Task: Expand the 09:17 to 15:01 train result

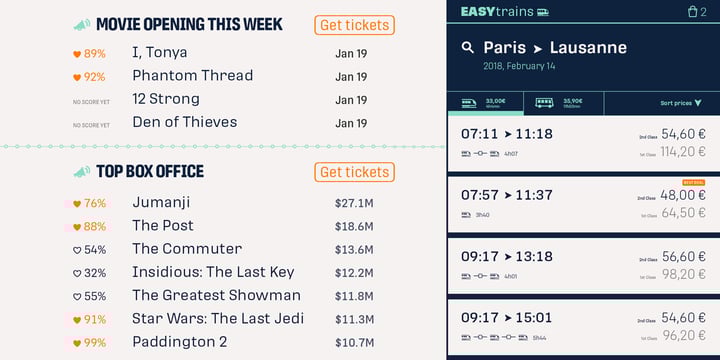Action: pyautogui.click(x=583, y=327)
